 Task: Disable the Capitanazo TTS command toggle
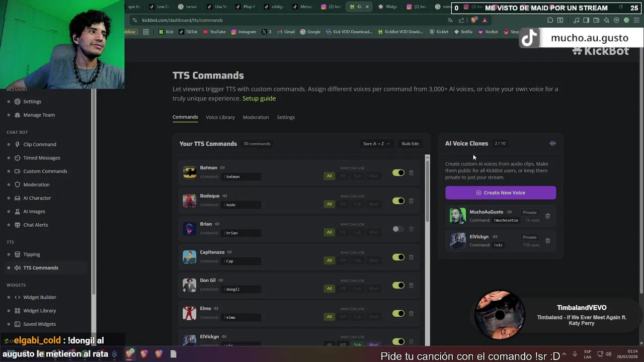398,257
